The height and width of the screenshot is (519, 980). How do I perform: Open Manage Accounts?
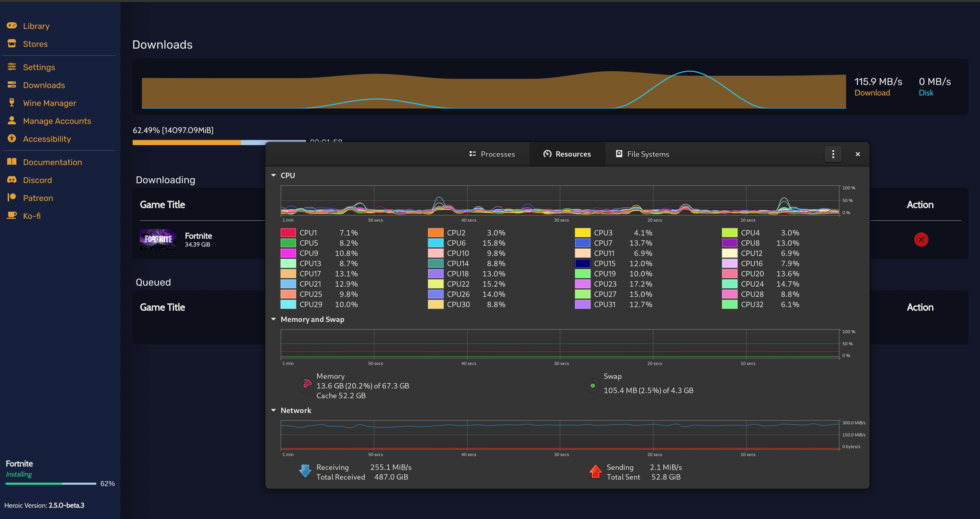[x=57, y=121]
